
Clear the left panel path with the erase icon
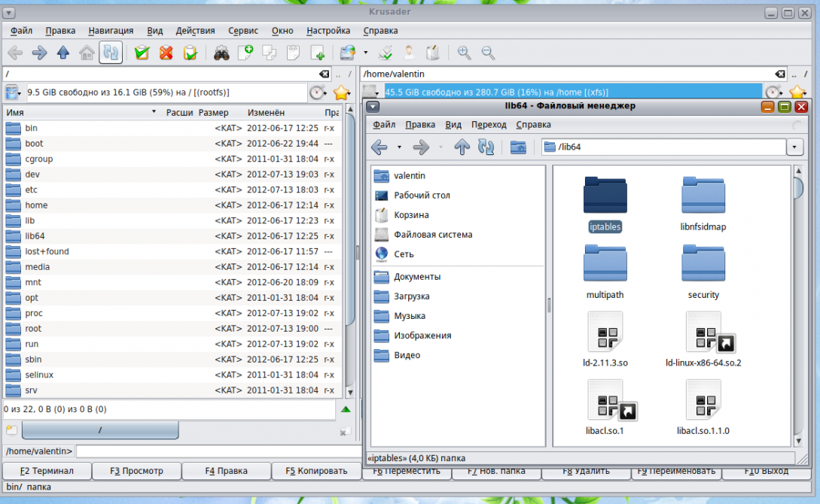click(324, 74)
